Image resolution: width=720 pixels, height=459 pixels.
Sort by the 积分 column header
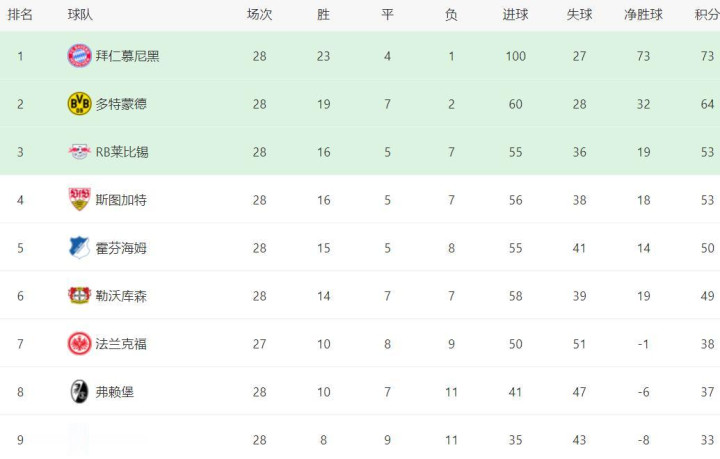point(707,15)
